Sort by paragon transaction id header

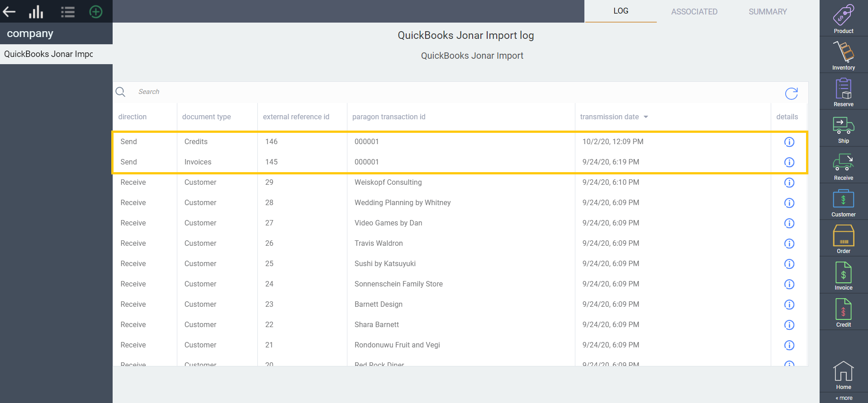tap(389, 117)
